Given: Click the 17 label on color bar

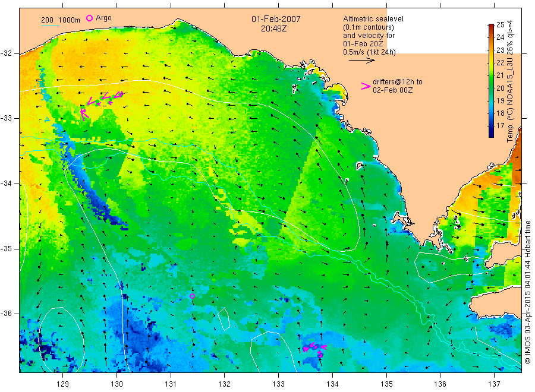Looking at the screenshot, I should coord(500,126).
